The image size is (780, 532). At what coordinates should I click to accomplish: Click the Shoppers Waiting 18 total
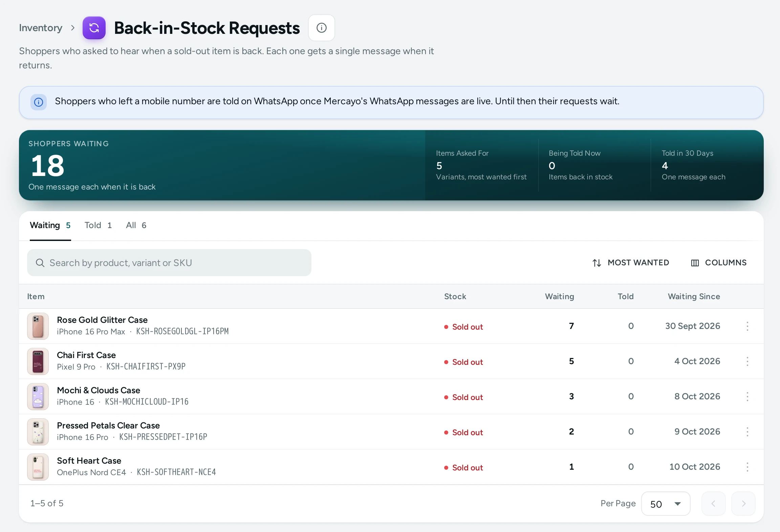pyautogui.click(x=48, y=166)
